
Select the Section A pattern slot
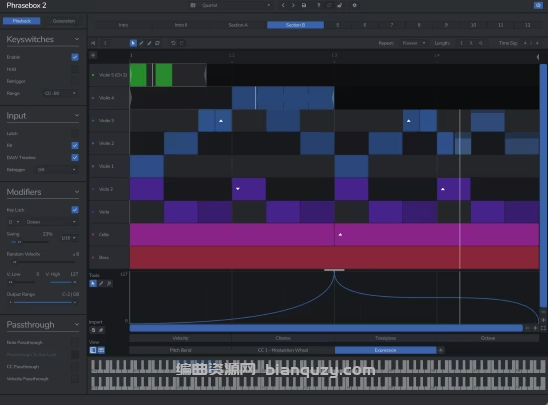[238, 25]
